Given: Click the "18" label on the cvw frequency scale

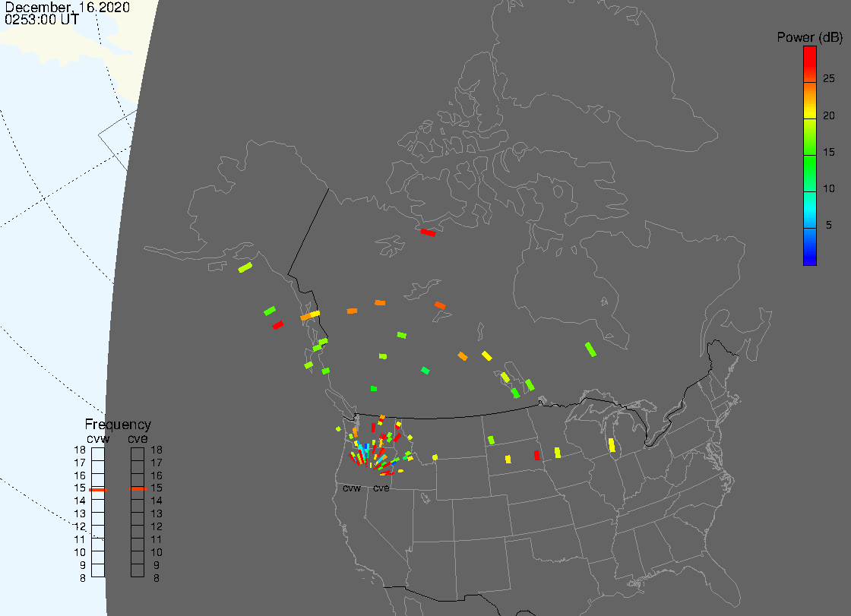Looking at the screenshot, I should tap(80, 450).
